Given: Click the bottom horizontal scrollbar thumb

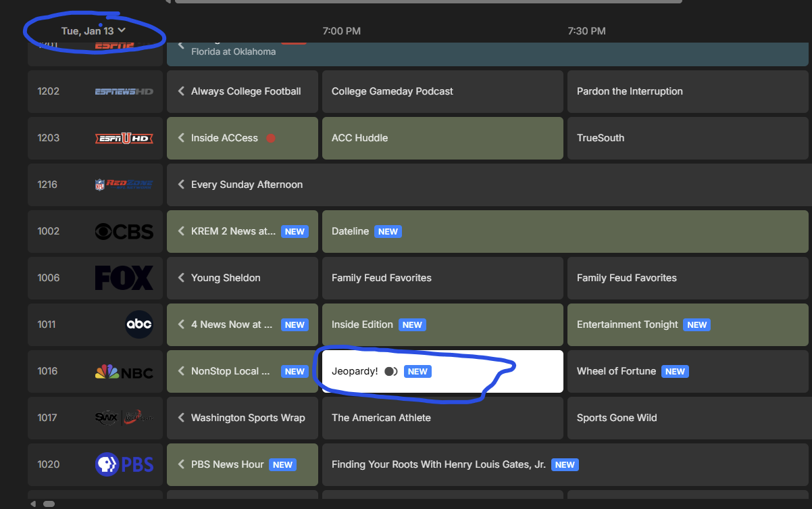Looking at the screenshot, I should pos(49,504).
